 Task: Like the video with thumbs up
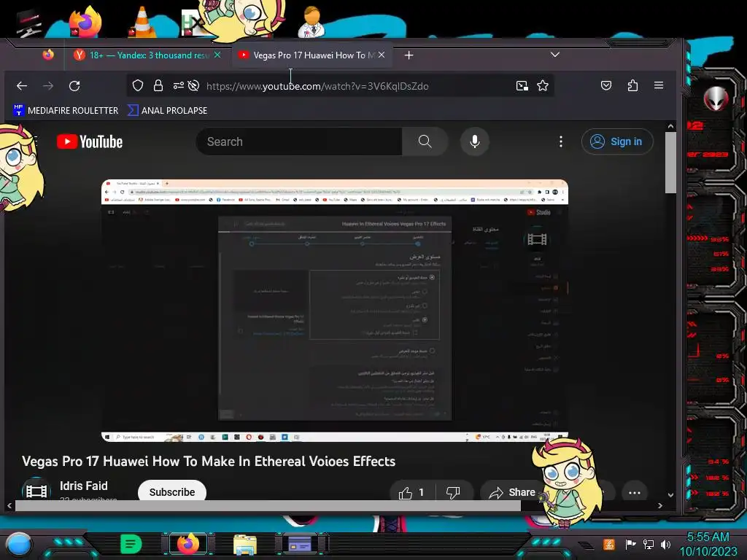tap(412, 492)
